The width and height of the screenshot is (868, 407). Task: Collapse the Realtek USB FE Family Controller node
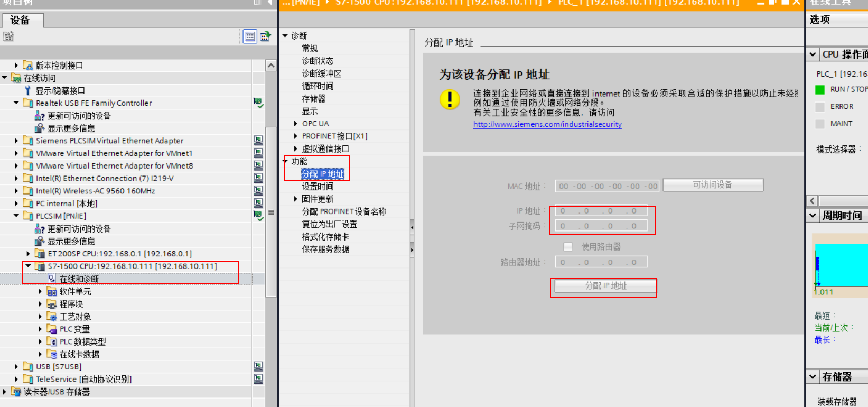[16, 103]
